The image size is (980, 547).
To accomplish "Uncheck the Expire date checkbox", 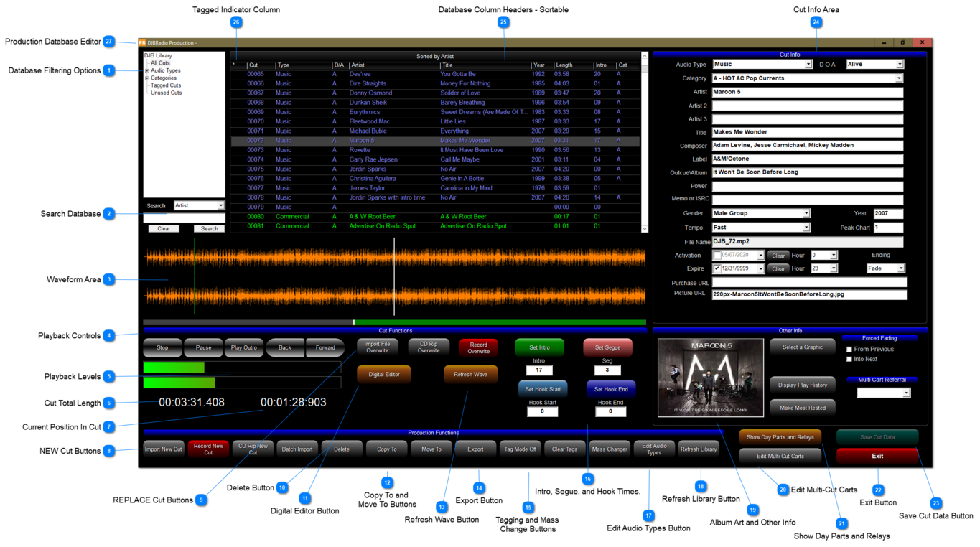I will 717,268.
